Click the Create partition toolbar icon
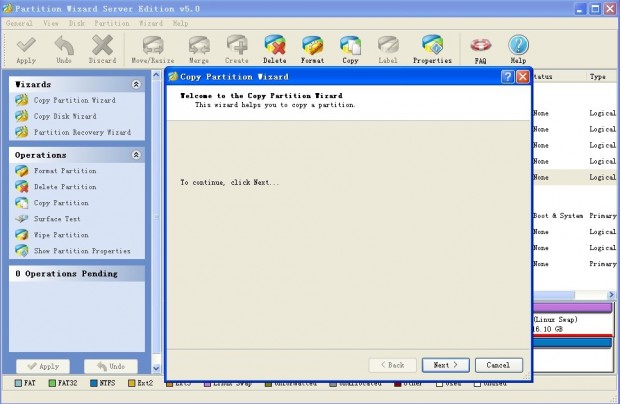Screen dimensions: 620x404 (236, 49)
